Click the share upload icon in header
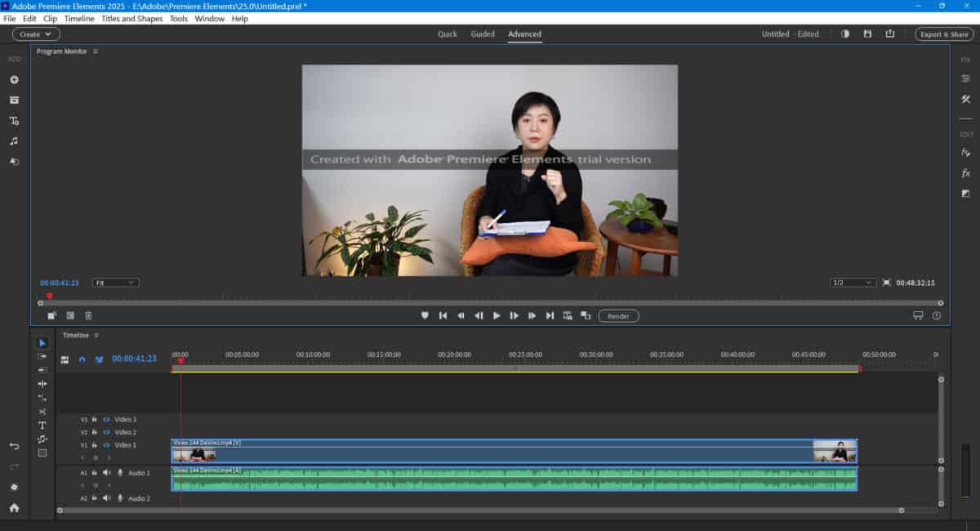The width and height of the screenshot is (980, 531). pyautogui.click(x=889, y=34)
